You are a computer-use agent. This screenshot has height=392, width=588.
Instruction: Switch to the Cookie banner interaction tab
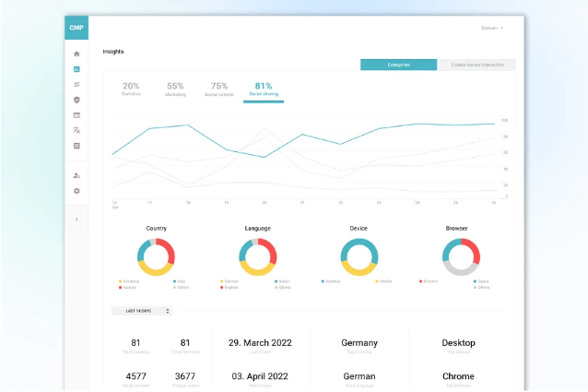(x=476, y=65)
